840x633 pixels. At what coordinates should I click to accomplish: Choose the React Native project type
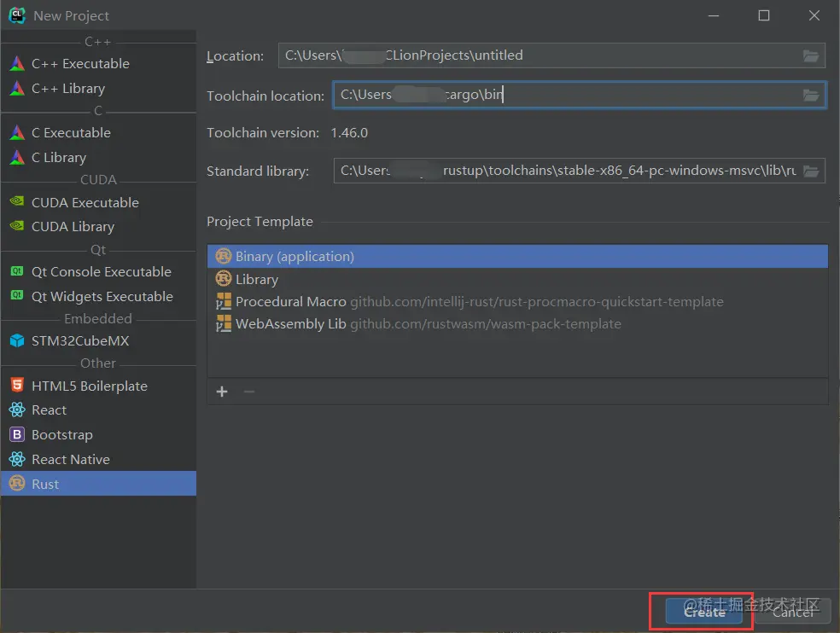[x=98, y=460]
